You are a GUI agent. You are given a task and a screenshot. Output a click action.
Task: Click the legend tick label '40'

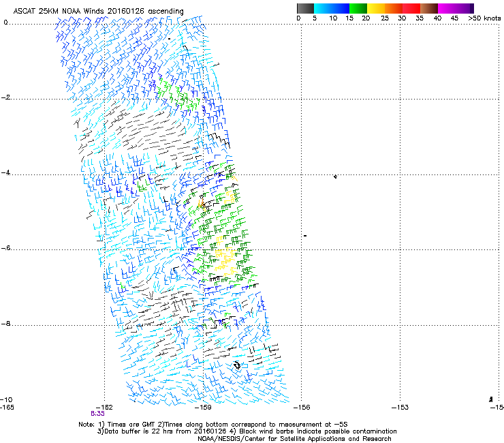(x=437, y=18)
